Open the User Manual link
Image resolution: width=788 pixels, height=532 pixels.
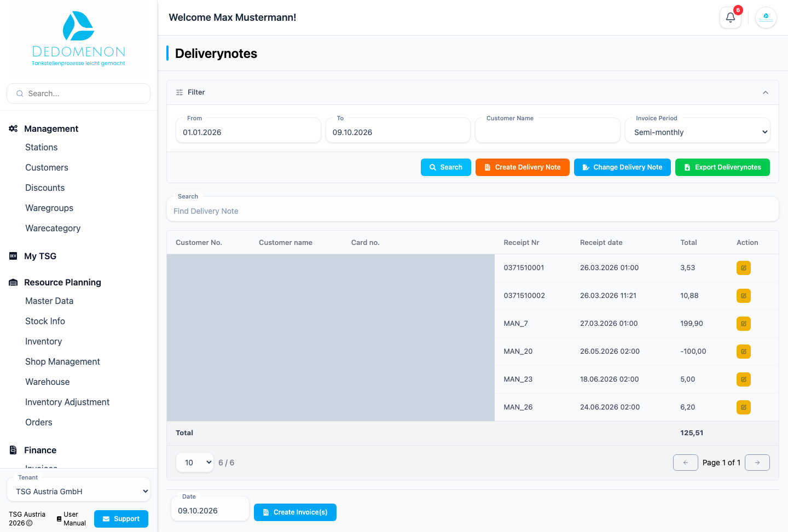coord(72,519)
